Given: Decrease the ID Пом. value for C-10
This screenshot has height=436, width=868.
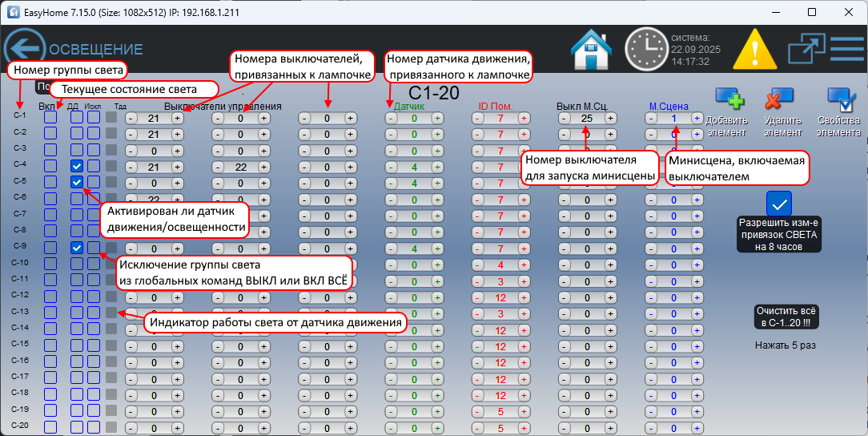Looking at the screenshot, I should tap(476, 265).
